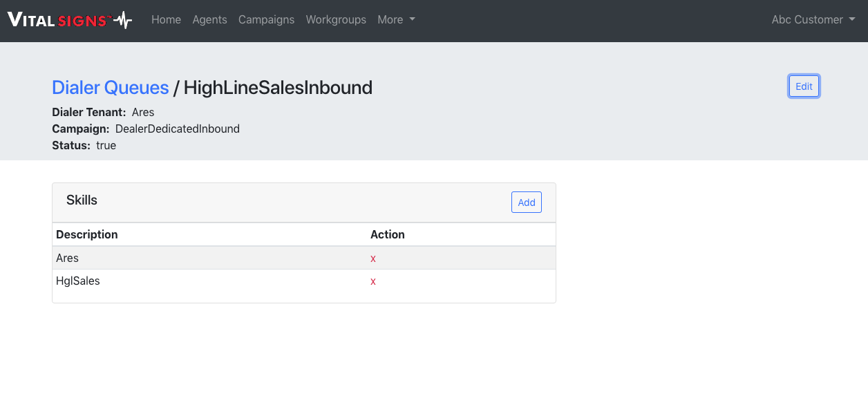The image size is (868, 396).
Task: Open the Abc Customer account dropdown
Action: (x=813, y=20)
